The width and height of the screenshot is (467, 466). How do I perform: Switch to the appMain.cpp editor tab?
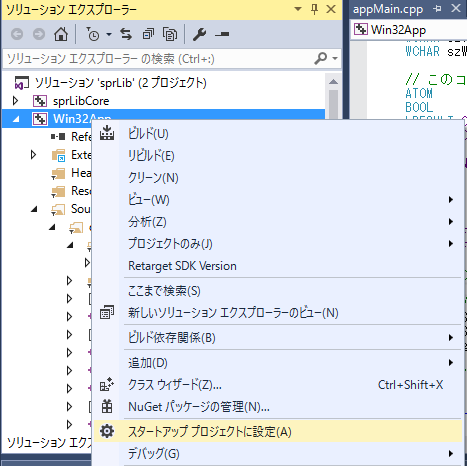point(388,9)
